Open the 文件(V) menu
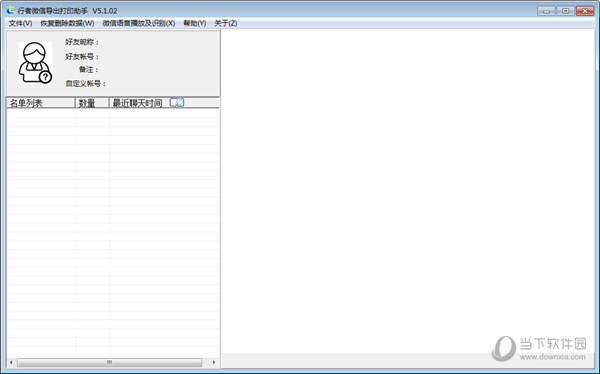The height and width of the screenshot is (374, 600). click(20, 23)
